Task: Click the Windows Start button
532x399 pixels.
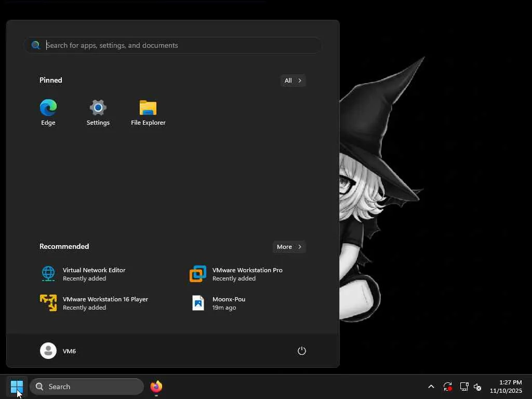Action: click(17, 387)
